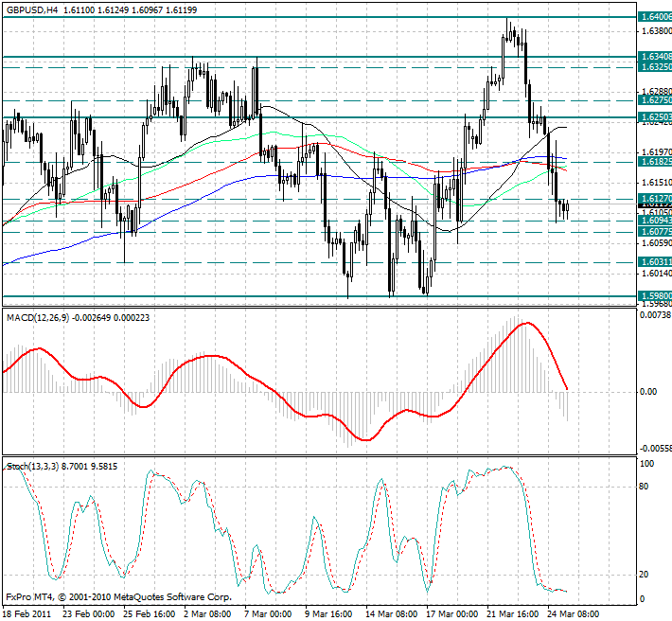Click the '1.60590' price axis value
The height and width of the screenshot is (621, 672).
657,243
